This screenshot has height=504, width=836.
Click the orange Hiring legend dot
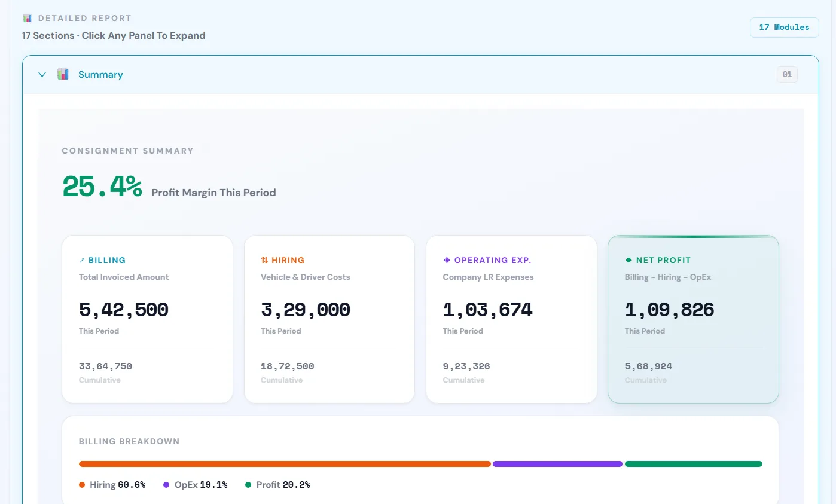[82, 485]
